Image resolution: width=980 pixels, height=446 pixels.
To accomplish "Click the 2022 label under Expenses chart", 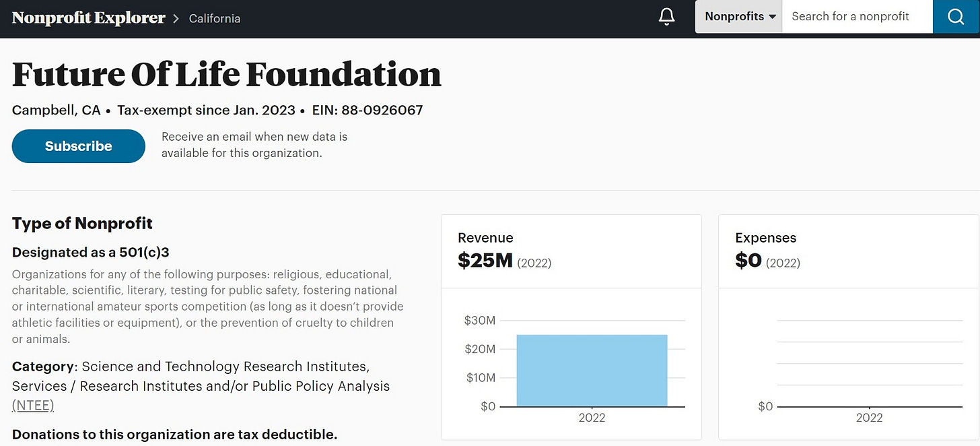I will tap(870, 418).
